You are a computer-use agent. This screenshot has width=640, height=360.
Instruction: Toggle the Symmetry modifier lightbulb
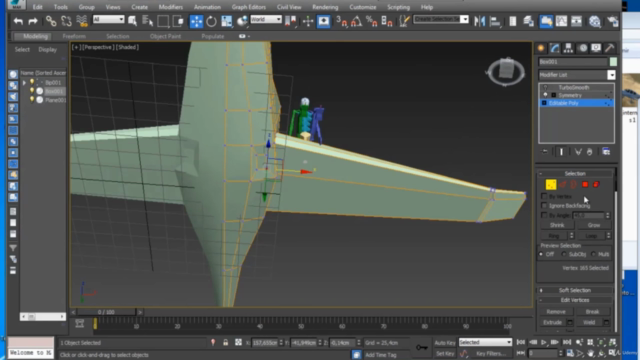tap(545, 95)
